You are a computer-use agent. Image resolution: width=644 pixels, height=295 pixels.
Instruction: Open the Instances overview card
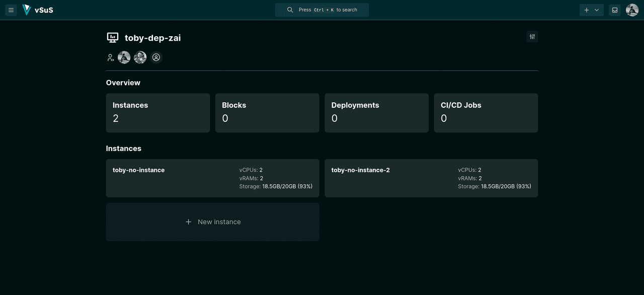coord(157,113)
